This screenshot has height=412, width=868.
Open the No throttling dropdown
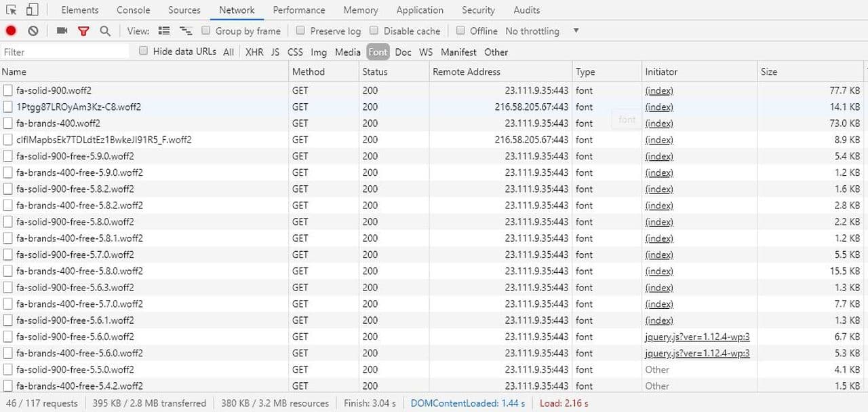tap(542, 31)
